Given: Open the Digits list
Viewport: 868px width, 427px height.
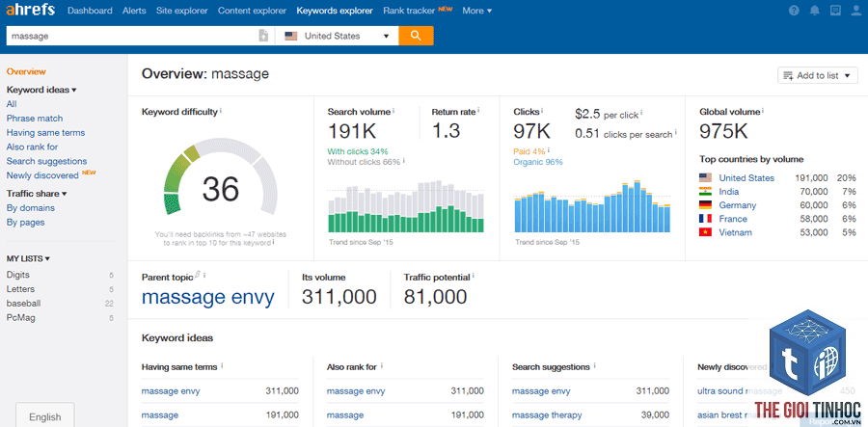Looking at the screenshot, I should (17, 275).
